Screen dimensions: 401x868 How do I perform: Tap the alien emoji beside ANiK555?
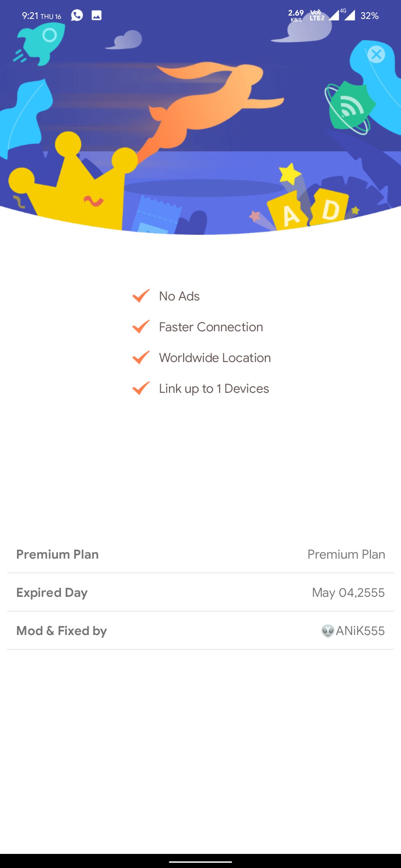[x=328, y=631]
